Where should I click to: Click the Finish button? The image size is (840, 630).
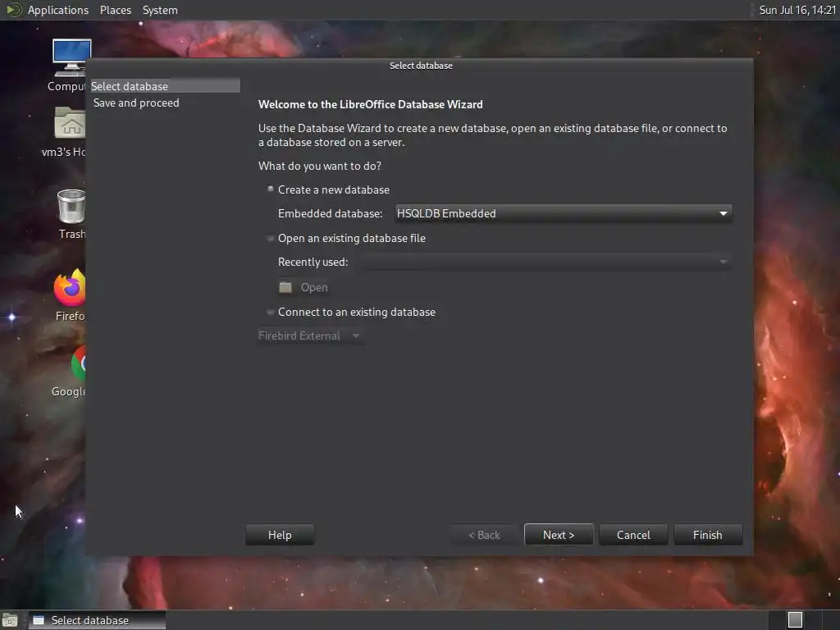[x=707, y=535]
